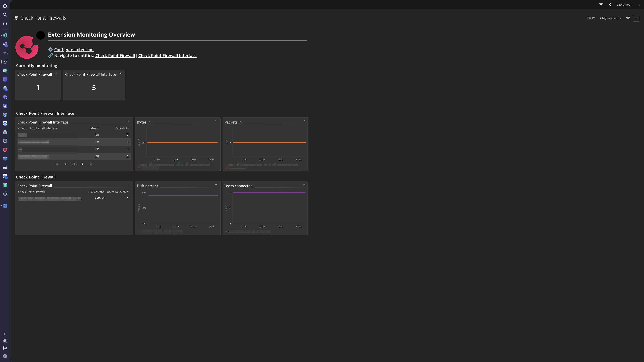Open the apps grid launcher
644x362 pixels.
5,23
